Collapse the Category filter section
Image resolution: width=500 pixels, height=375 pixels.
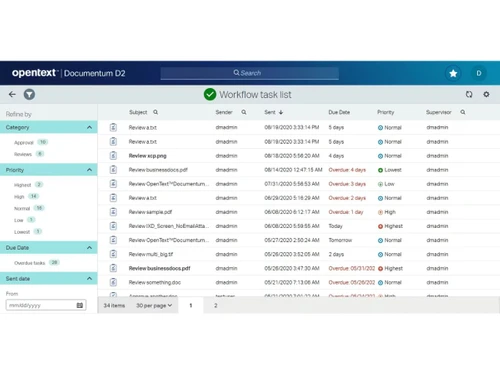pos(89,127)
